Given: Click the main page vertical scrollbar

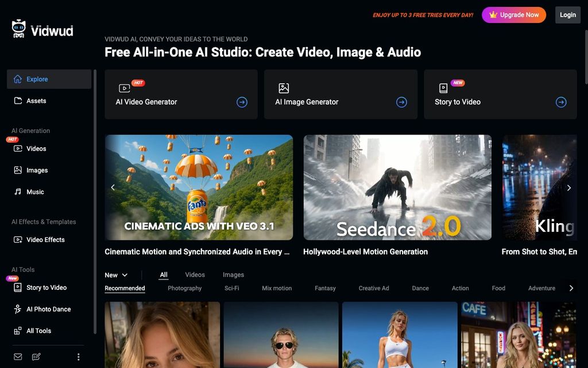Looking at the screenshot, I should coord(586,56).
